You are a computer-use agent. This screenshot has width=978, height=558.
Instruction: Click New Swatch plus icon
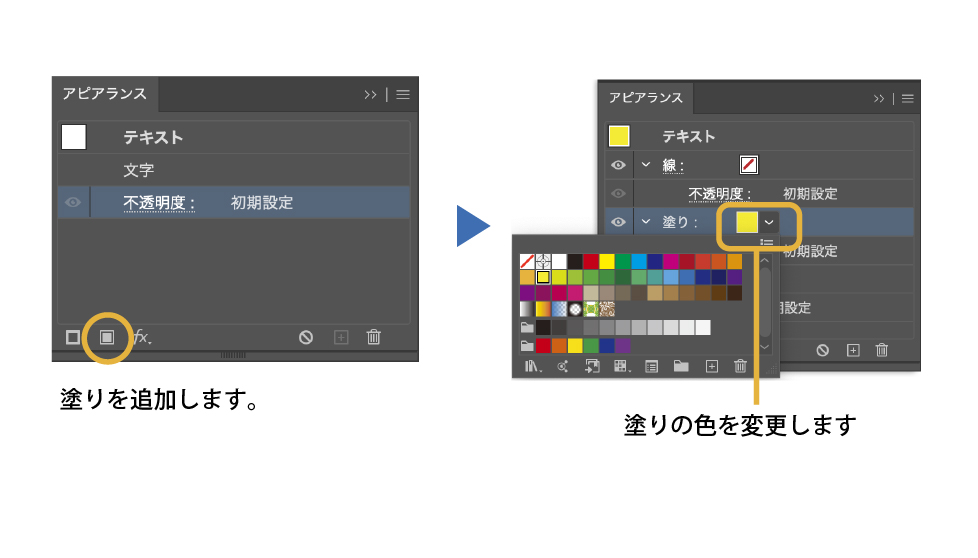(712, 367)
